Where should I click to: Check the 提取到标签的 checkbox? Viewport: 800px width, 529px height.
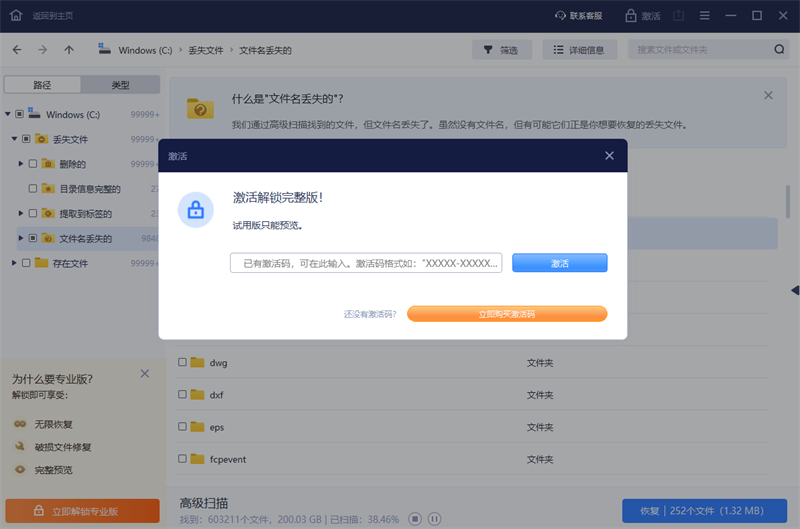[33, 213]
